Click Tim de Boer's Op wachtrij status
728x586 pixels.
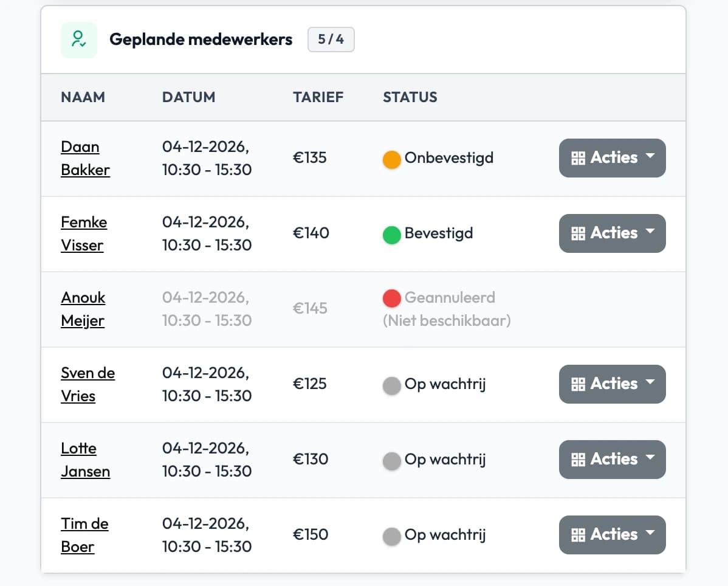coord(445,535)
